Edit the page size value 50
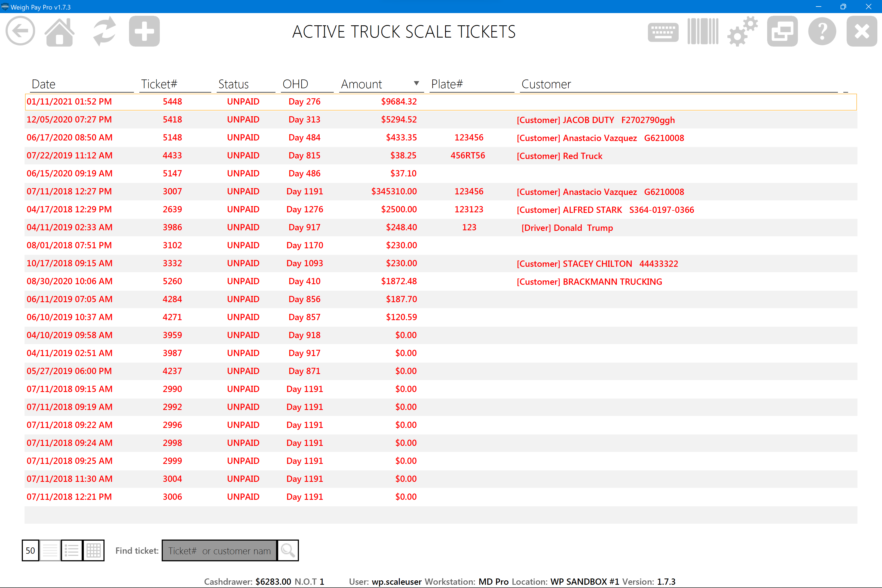 coord(30,550)
